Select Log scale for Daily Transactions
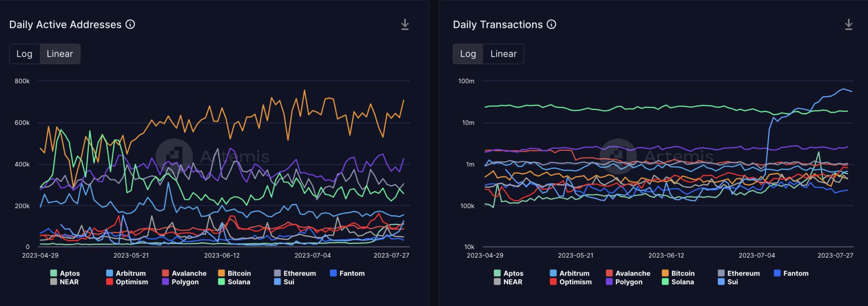Viewport: 868px width, 306px height. click(468, 54)
